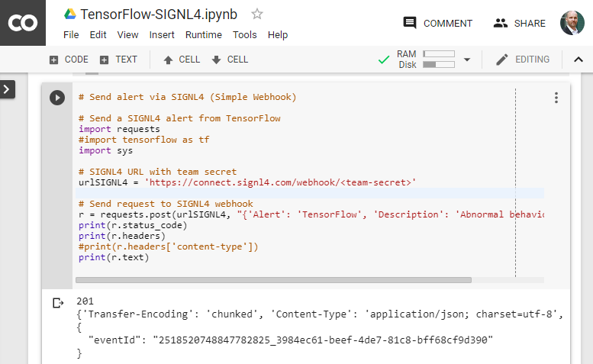Move cell up with up-arrow CELL
Image resolution: width=593 pixels, height=364 pixels.
pyautogui.click(x=182, y=60)
